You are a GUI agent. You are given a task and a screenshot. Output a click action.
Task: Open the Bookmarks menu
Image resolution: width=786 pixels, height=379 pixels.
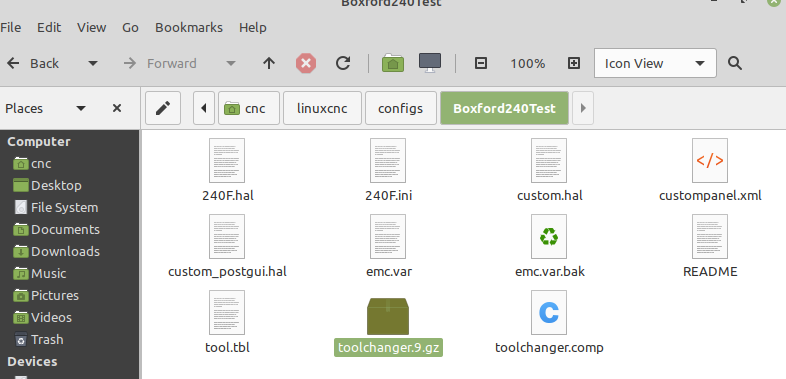(189, 28)
